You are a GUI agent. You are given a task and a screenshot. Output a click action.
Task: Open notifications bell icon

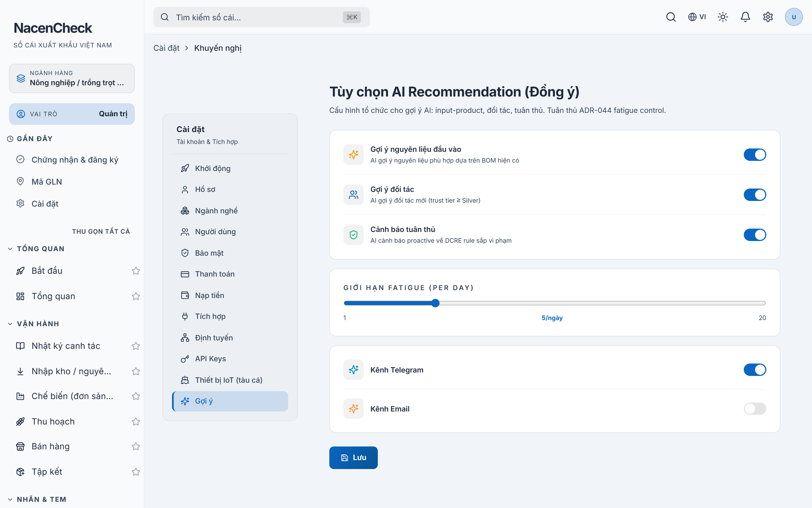(745, 17)
